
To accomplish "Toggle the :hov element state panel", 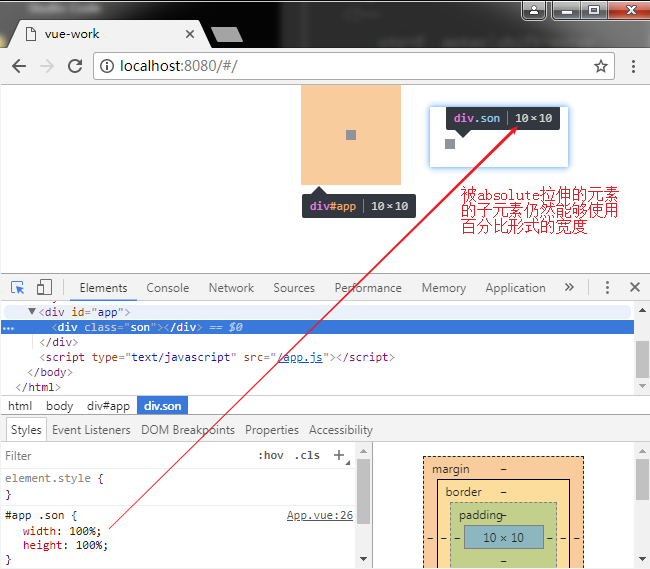I will [271, 455].
